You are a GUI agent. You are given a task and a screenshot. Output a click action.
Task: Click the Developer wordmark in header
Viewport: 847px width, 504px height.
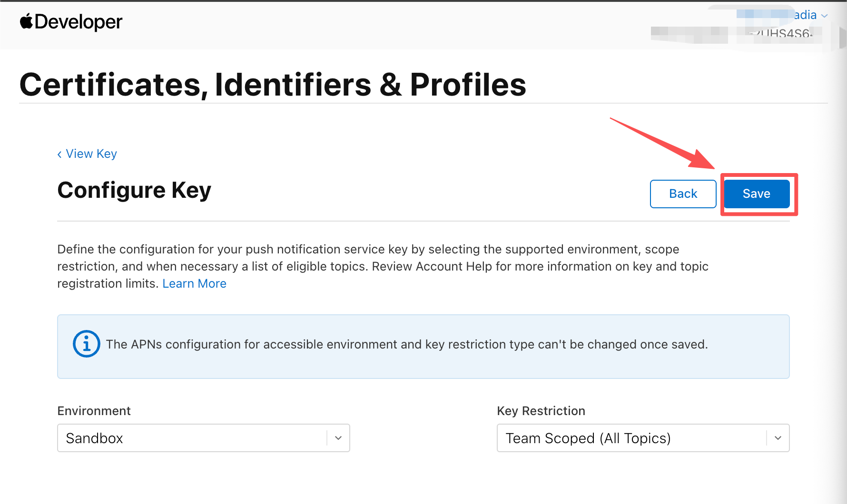79,22
